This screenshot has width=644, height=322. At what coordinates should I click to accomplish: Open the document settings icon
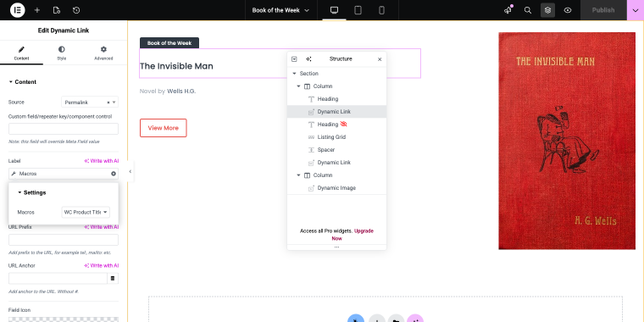coord(57,10)
